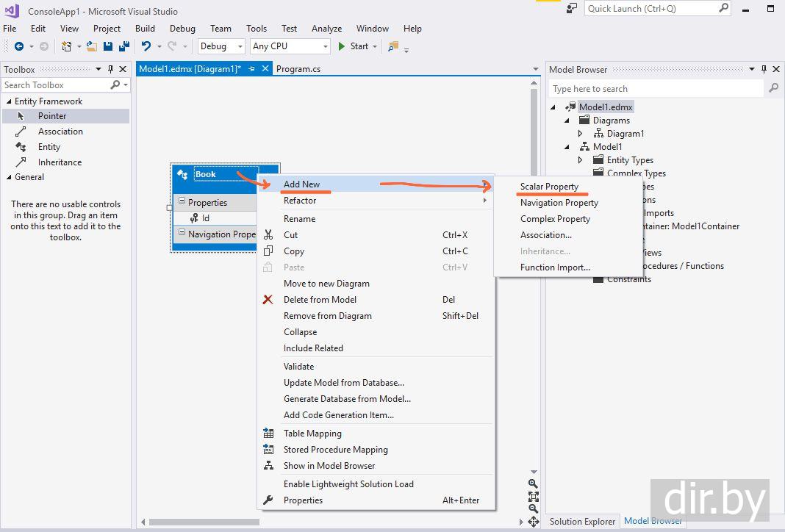Select the Association tool in Toolbox
785x532 pixels.
coord(60,132)
